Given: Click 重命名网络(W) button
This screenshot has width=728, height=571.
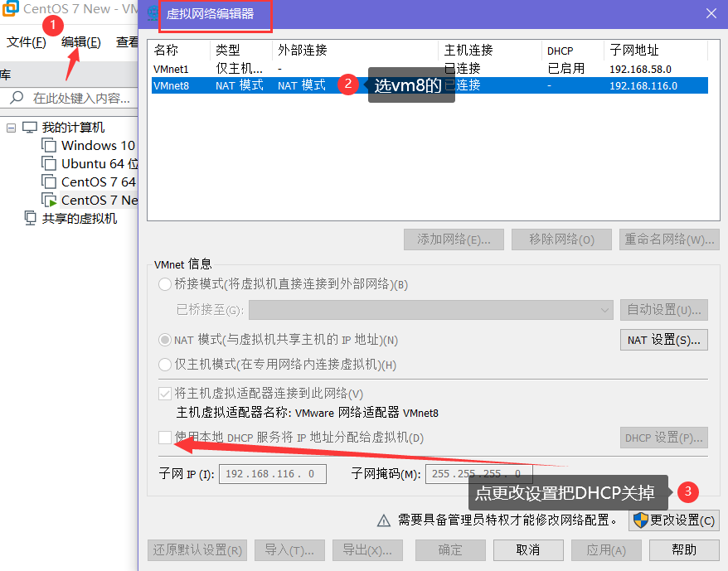Looking at the screenshot, I should [x=669, y=240].
